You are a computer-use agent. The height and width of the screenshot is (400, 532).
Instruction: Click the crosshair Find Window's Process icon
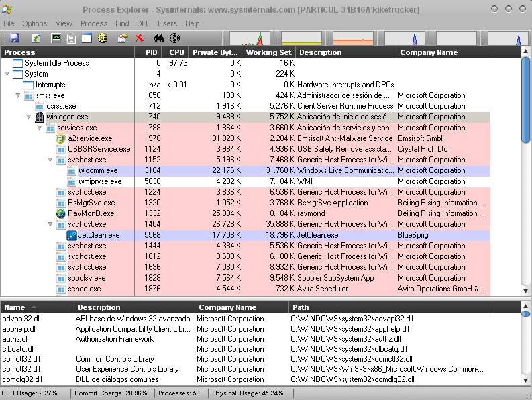(174, 38)
